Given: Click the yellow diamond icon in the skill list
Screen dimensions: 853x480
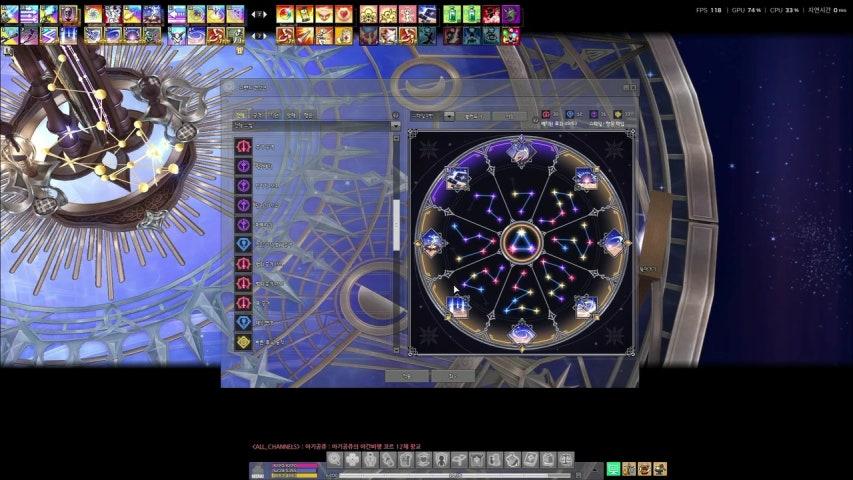Looking at the screenshot, I should tap(243, 342).
